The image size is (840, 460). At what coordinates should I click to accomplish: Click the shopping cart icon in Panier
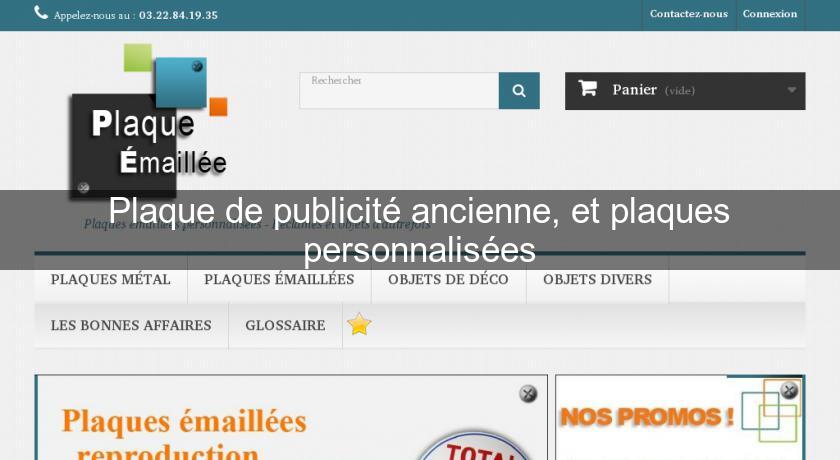tap(587, 88)
